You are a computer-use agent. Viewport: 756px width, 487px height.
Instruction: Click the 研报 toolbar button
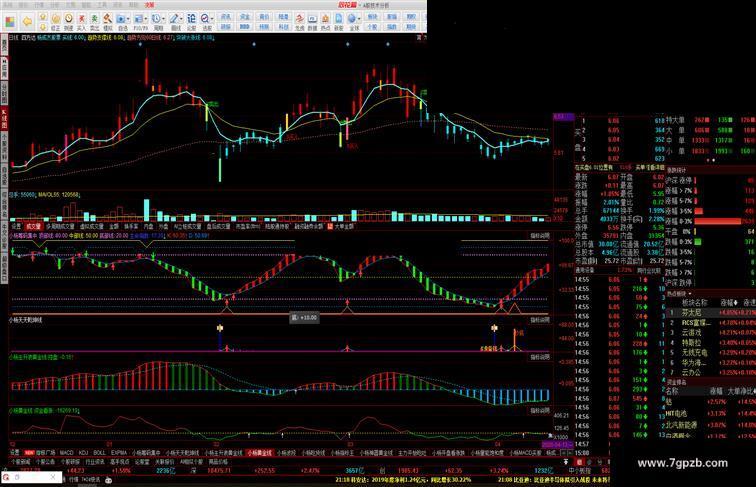(x=226, y=27)
